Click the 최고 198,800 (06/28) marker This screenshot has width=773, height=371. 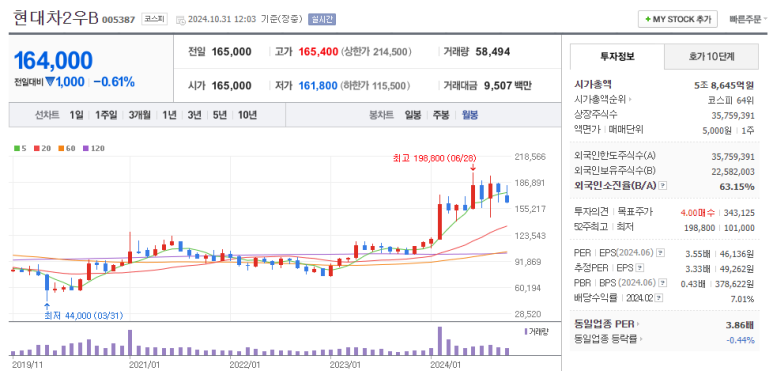(434, 158)
